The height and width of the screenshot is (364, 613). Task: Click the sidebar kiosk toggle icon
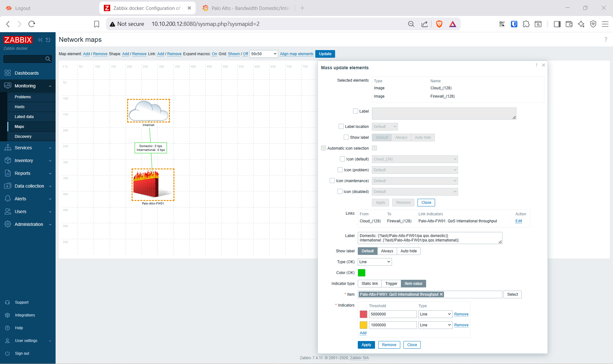point(48,40)
